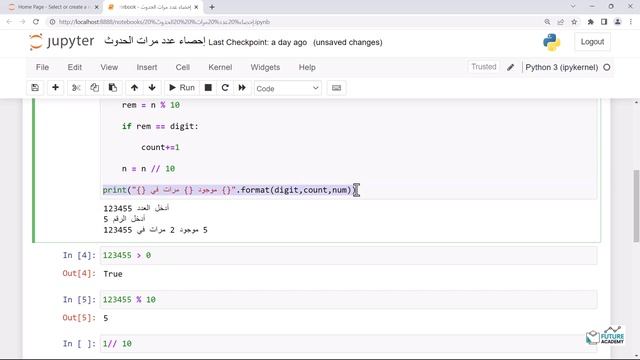
Task: Open the browser three-dot menu
Action: (x=631, y=22)
